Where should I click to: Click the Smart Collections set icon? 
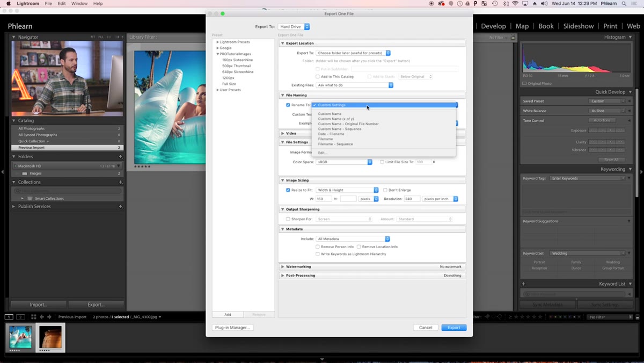click(30, 198)
